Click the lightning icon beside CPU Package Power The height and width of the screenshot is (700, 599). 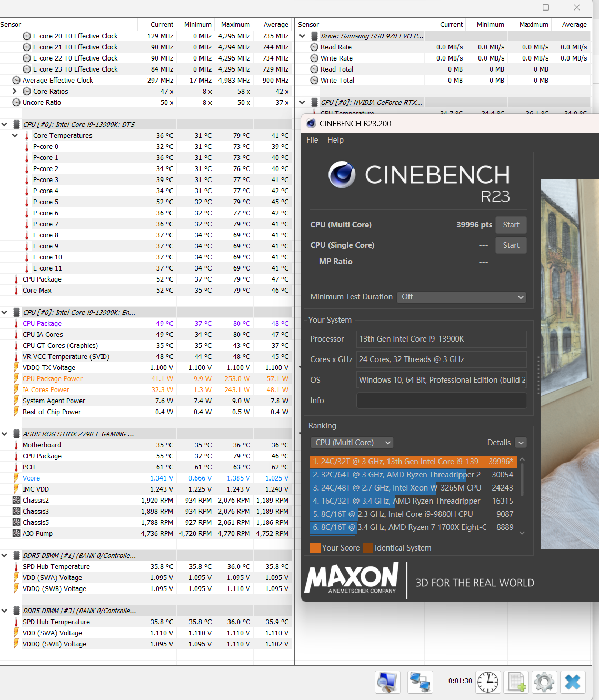(x=16, y=379)
